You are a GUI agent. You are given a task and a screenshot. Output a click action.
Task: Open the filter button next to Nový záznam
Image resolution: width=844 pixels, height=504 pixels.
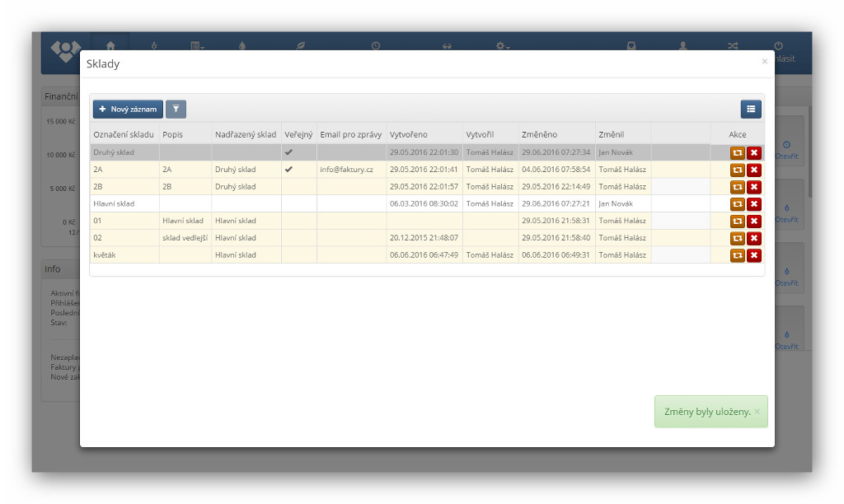pyautogui.click(x=176, y=109)
